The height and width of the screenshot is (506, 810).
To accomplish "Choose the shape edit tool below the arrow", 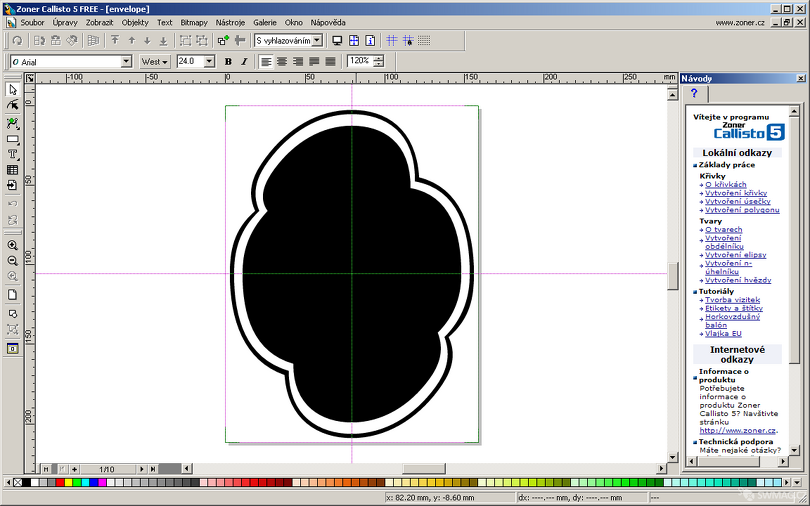I will [13, 106].
